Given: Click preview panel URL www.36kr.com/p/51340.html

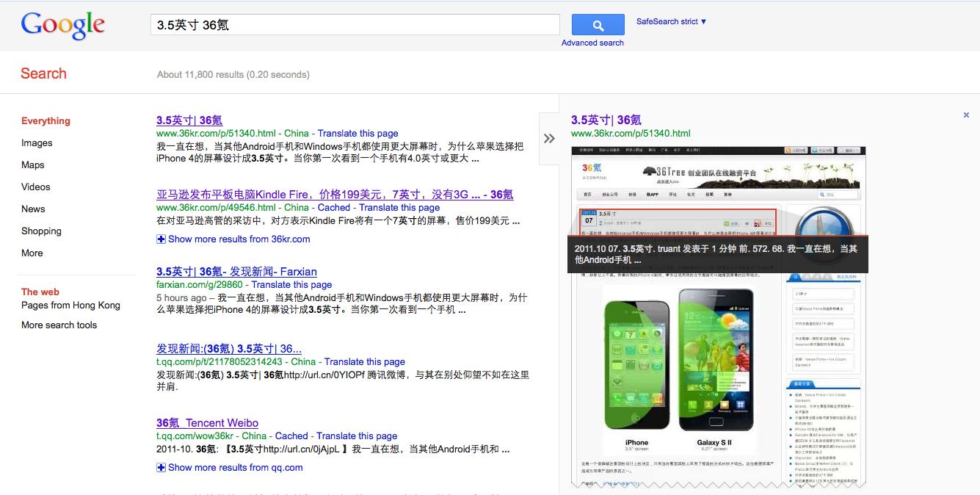Looking at the screenshot, I should (x=631, y=133).
